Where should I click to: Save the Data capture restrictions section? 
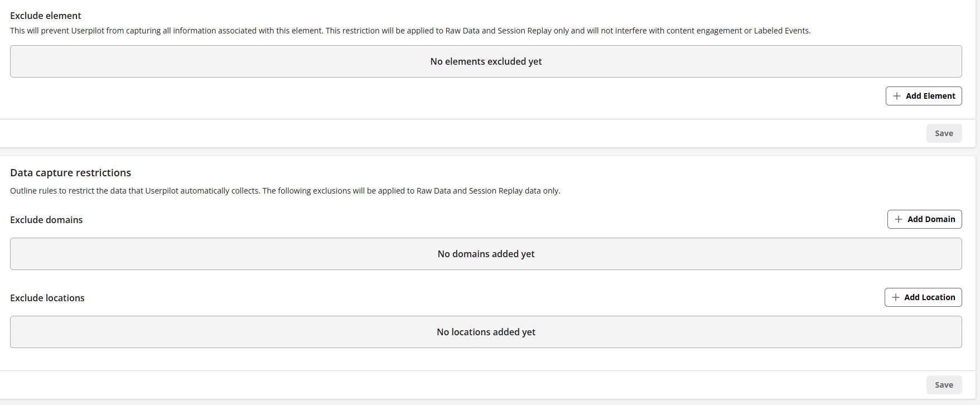click(944, 385)
